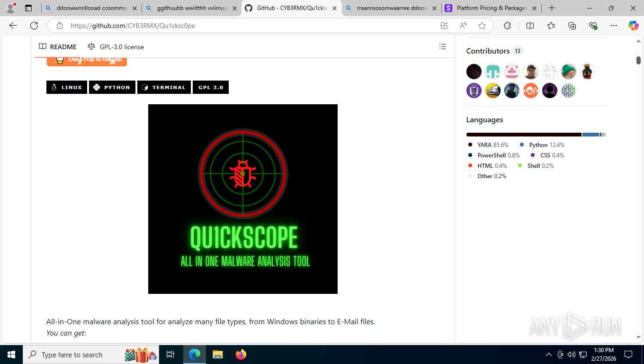This screenshot has height=364, width=644.
Task: Click the Shell 0.2% language link
Action: tap(536, 166)
